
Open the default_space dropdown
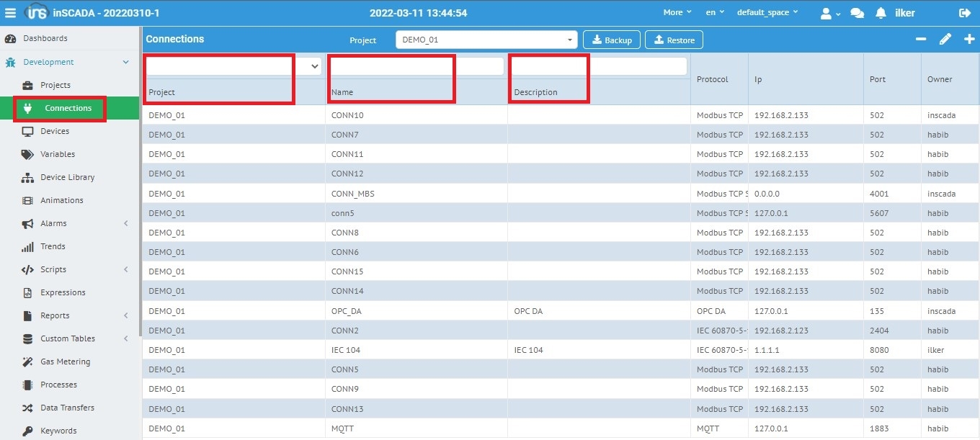tap(767, 13)
